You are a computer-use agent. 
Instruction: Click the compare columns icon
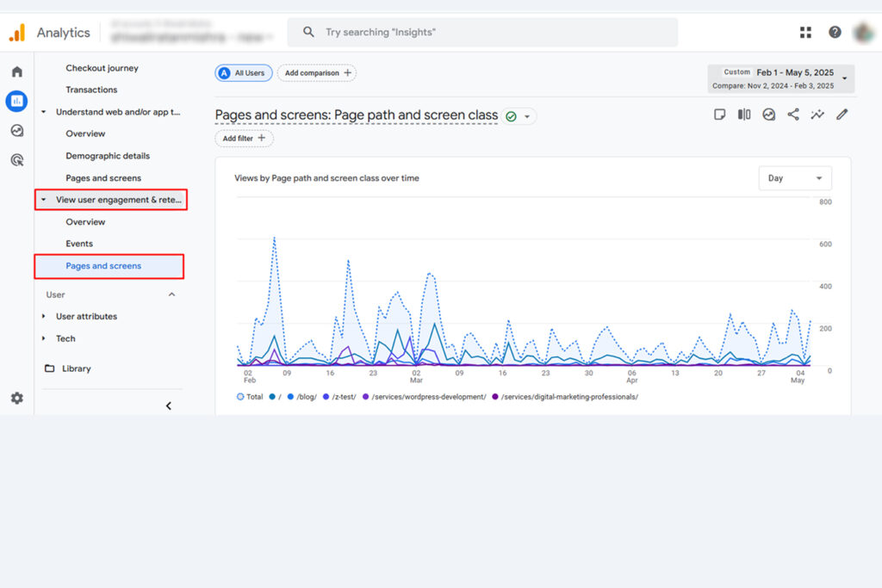[x=744, y=115]
